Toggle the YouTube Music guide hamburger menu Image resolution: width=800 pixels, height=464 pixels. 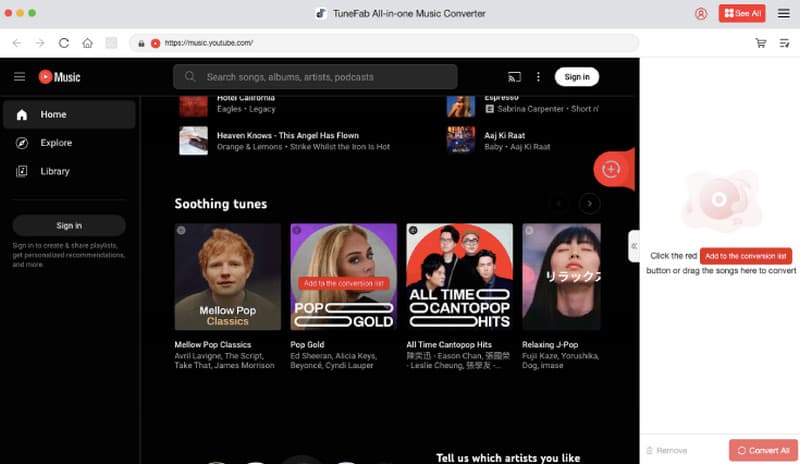(x=19, y=77)
